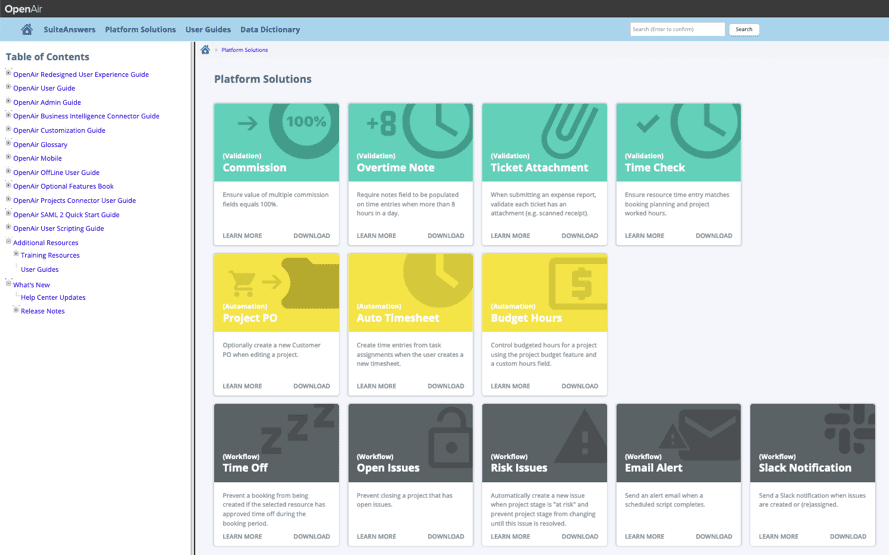The width and height of the screenshot is (889, 555).
Task: Open Platform Solutions in the top navigation
Action: click(141, 29)
